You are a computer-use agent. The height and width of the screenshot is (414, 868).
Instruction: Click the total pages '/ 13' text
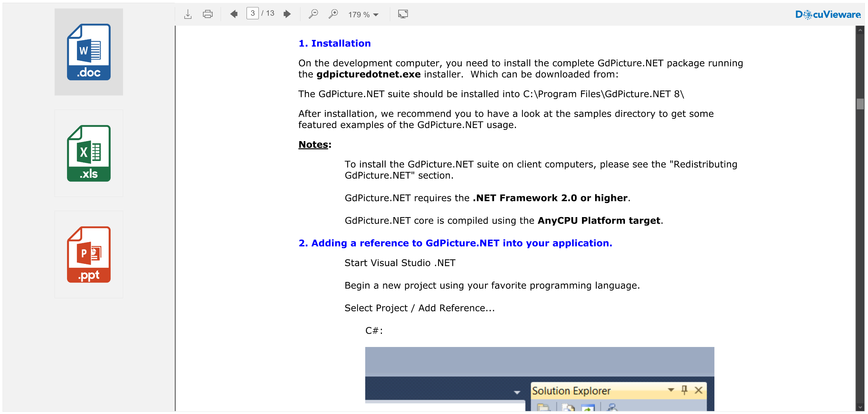[268, 13]
